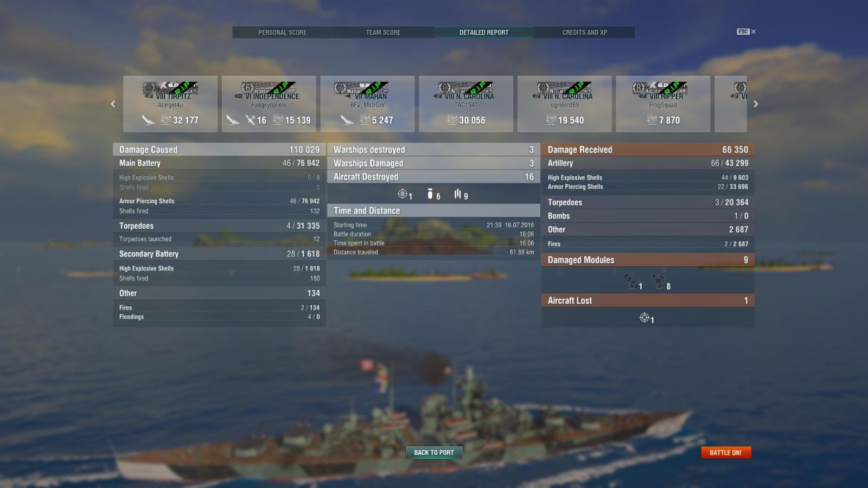Image resolution: width=868 pixels, height=488 pixels.
Task: Select the Detailed Report tab
Action: (484, 33)
